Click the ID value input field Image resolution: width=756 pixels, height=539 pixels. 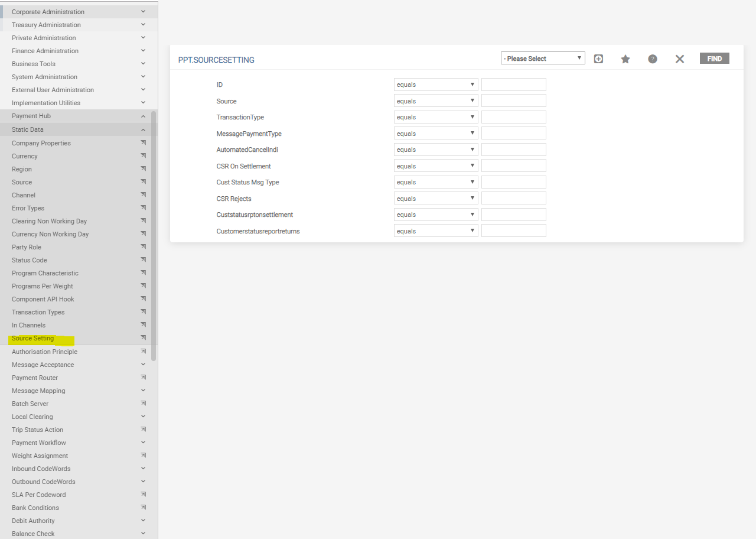513,85
